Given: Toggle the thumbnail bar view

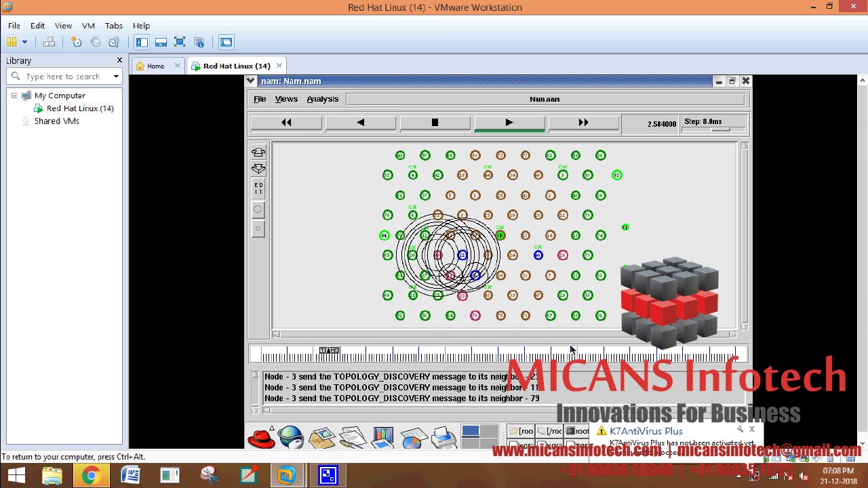Looking at the screenshot, I should [161, 42].
